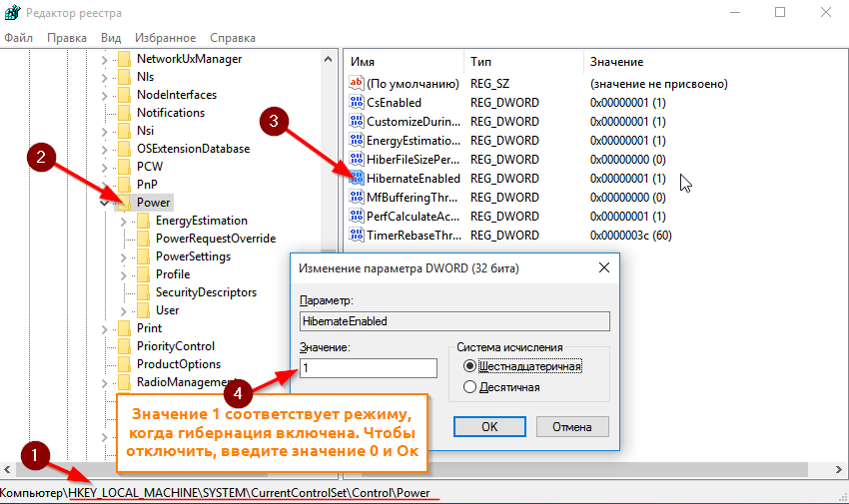Click the NetworkUxManager folder icon
Image resolution: width=849 pixels, height=504 pixels.
tap(125, 59)
